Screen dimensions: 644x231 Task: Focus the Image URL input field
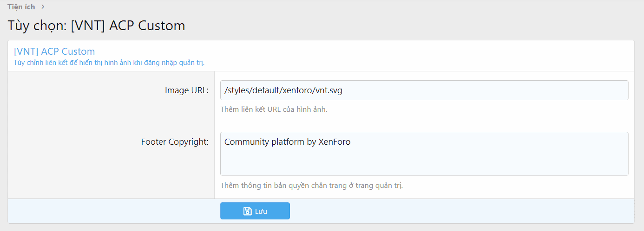(x=424, y=90)
